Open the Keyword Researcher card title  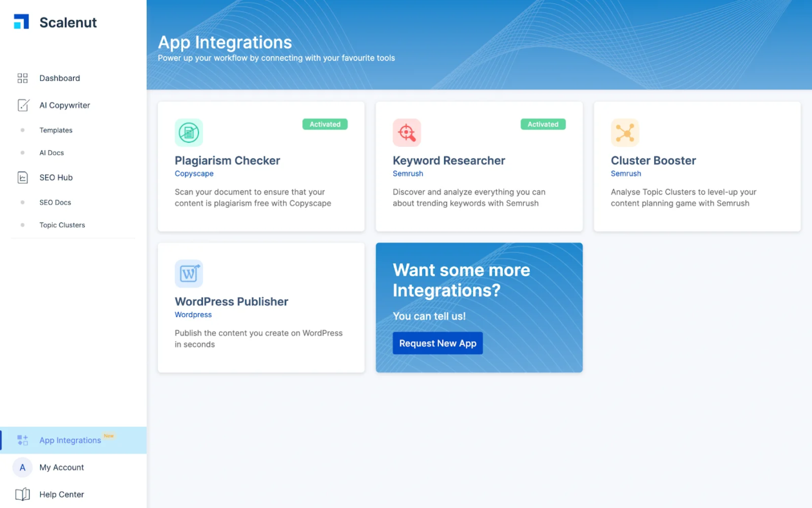449,161
